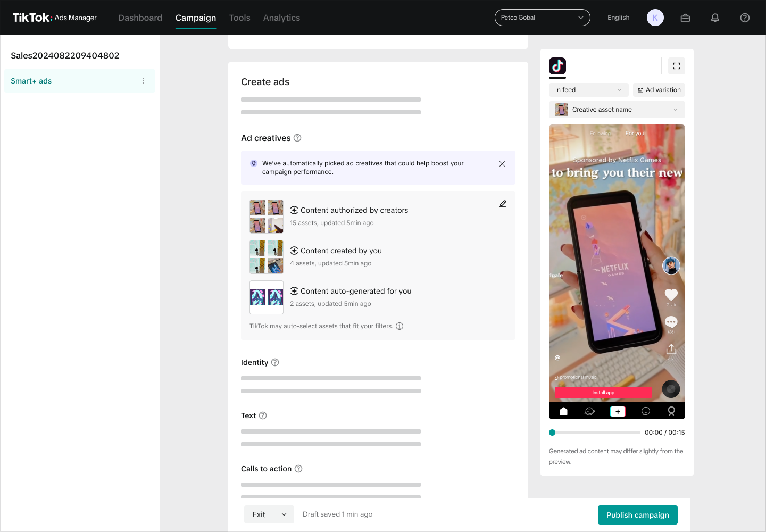Click the Identity help icon
The height and width of the screenshot is (532, 766).
pos(275,362)
